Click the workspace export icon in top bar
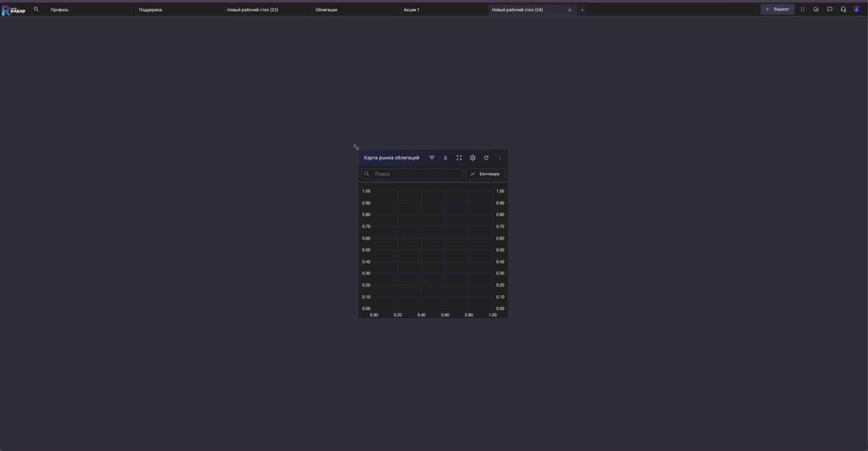The image size is (868, 451). [816, 9]
